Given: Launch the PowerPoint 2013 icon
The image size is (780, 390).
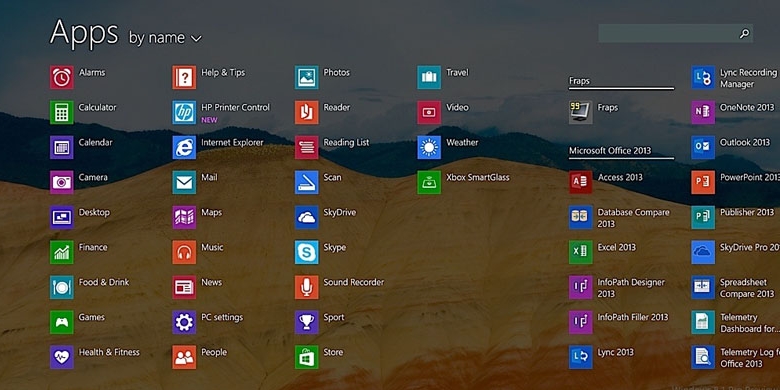Looking at the screenshot, I should [703, 182].
